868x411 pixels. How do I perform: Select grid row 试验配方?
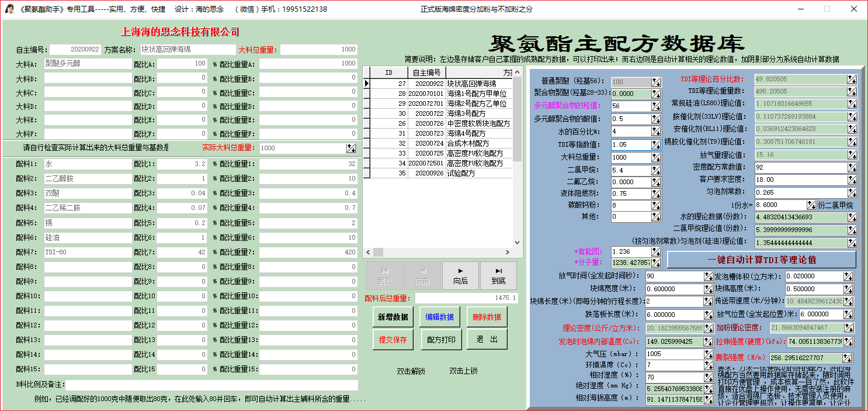[442, 173]
